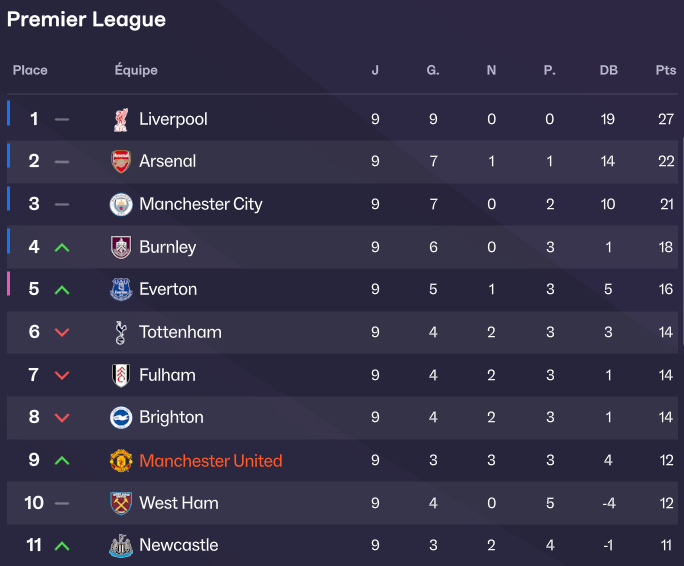The width and height of the screenshot is (684, 566).
Task: Click the Tottenham cockerel crest
Action: [x=121, y=332]
